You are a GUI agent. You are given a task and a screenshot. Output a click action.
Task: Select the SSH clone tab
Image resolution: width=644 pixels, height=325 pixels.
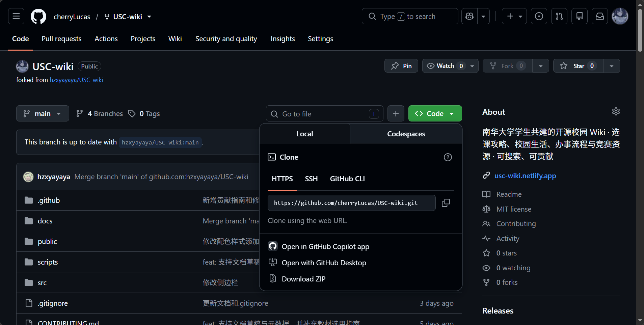[311, 179]
